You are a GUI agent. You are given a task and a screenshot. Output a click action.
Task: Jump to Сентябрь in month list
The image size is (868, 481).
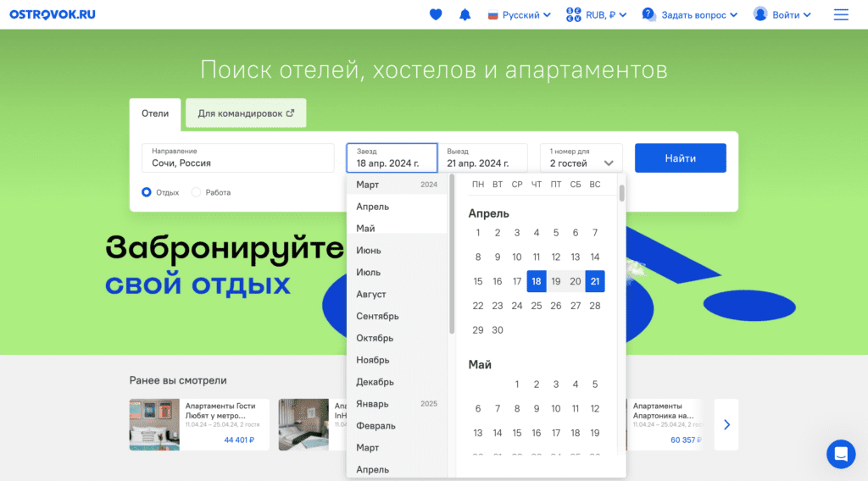[x=397, y=316]
